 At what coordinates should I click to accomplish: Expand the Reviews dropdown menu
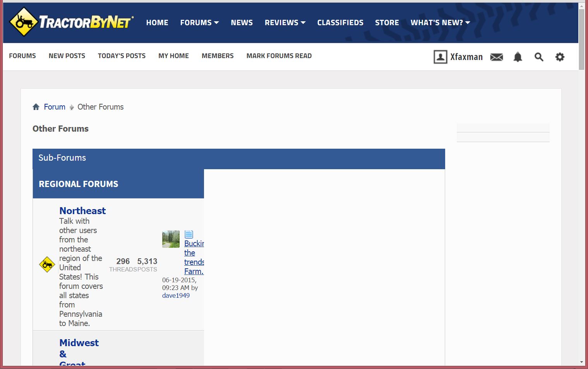pyautogui.click(x=285, y=22)
